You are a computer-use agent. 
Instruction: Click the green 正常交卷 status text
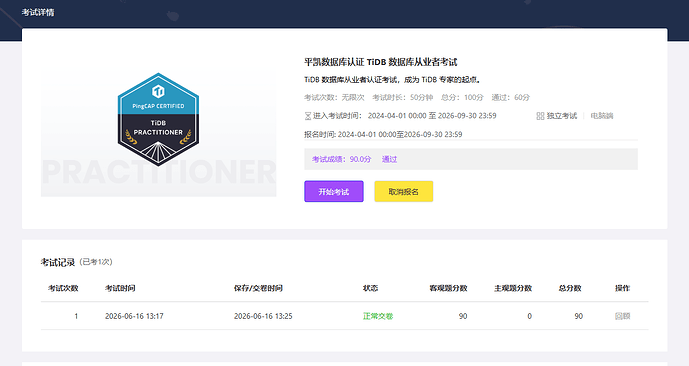tap(378, 316)
